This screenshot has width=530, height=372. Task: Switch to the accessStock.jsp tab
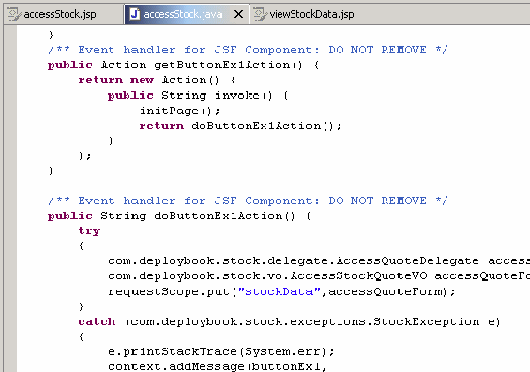64,14
